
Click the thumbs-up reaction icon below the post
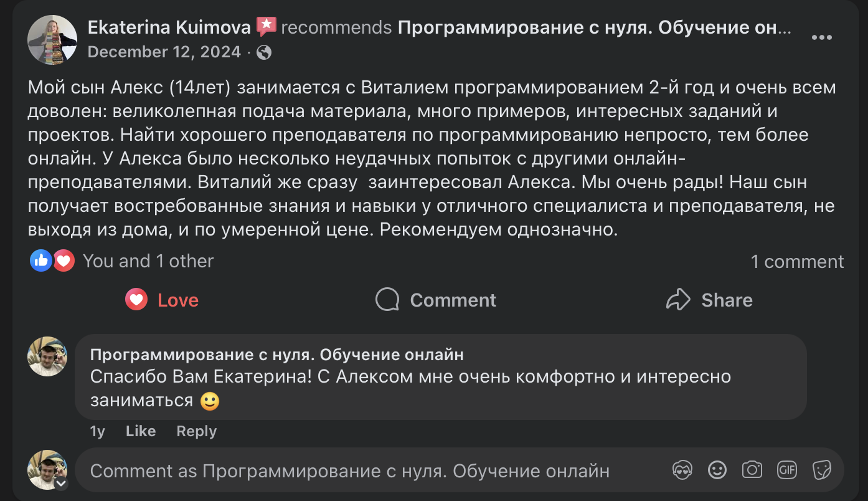tap(40, 260)
